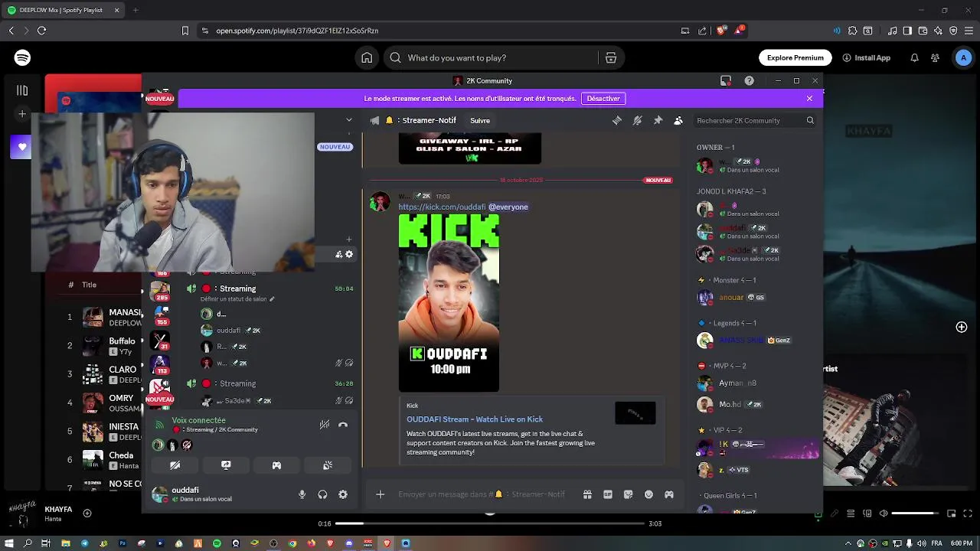Open Discord threads icon in channel header
The width and height of the screenshot is (980, 551).
pyautogui.click(x=617, y=120)
